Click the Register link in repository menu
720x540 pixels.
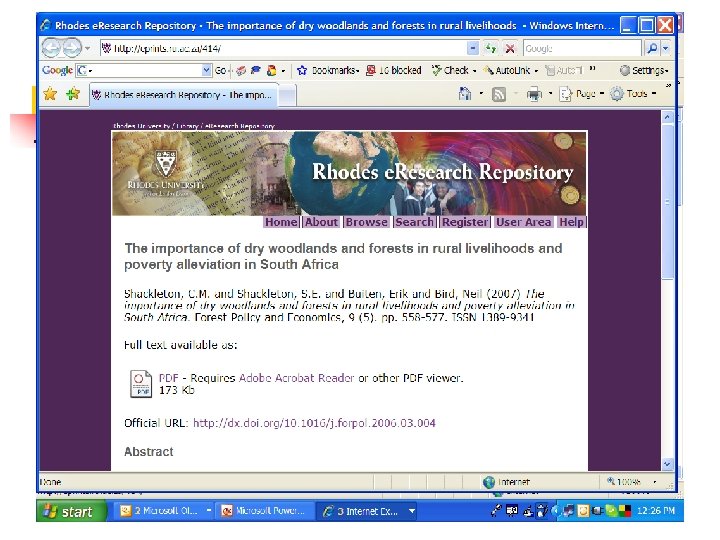click(465, 222)
